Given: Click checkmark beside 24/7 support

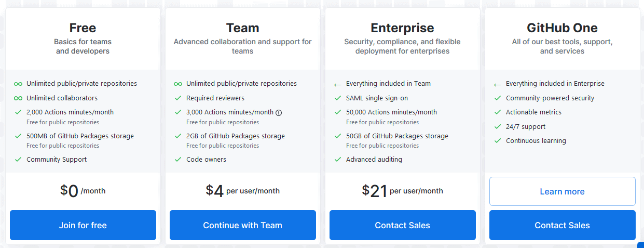Looking at the screenshot, I should point(498,126).
